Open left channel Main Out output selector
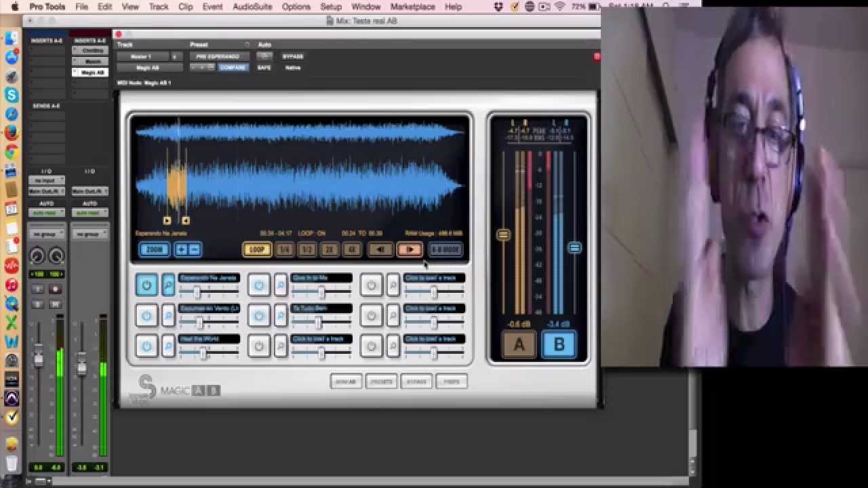 click(x=46, y=191)
